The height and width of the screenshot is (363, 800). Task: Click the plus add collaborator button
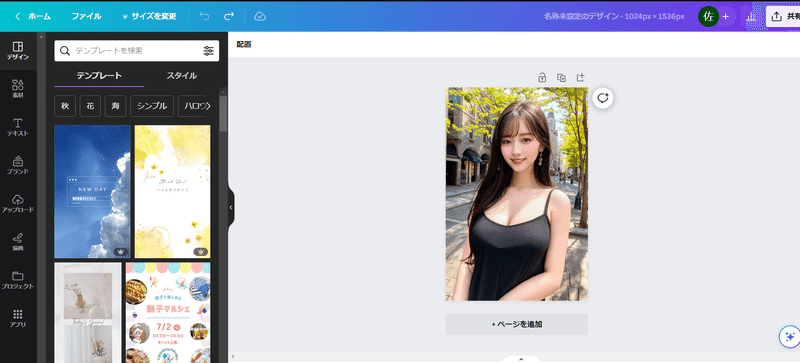[x=726, y=16]
